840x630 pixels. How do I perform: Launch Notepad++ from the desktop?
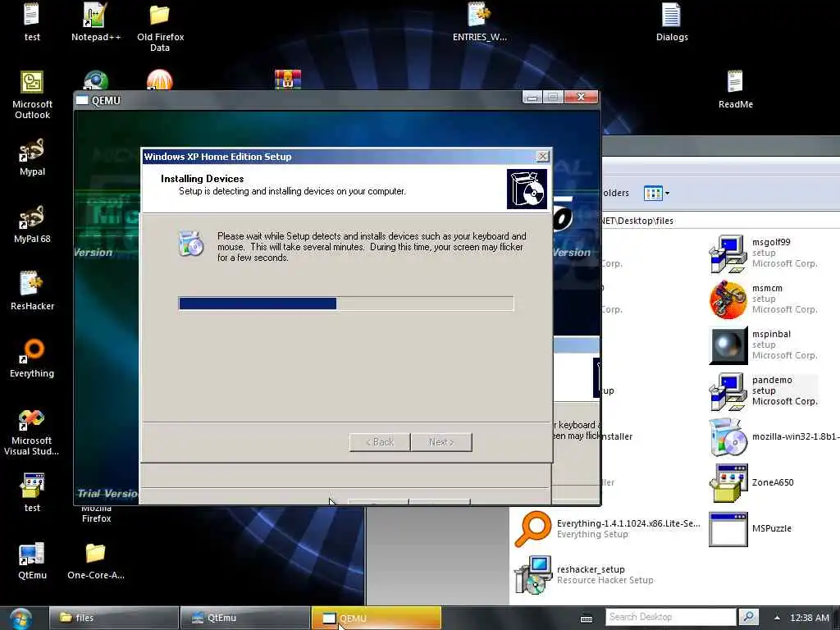point(96,21)
